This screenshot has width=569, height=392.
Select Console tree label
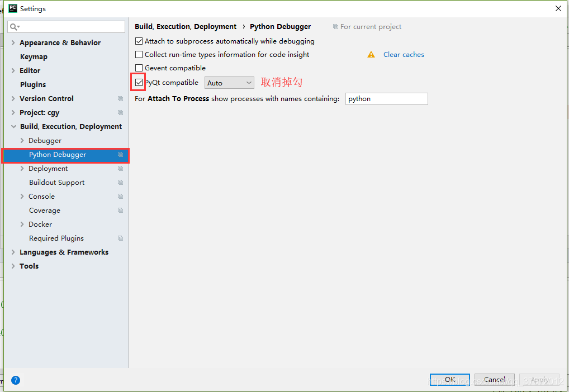click(x=42, y=196)
